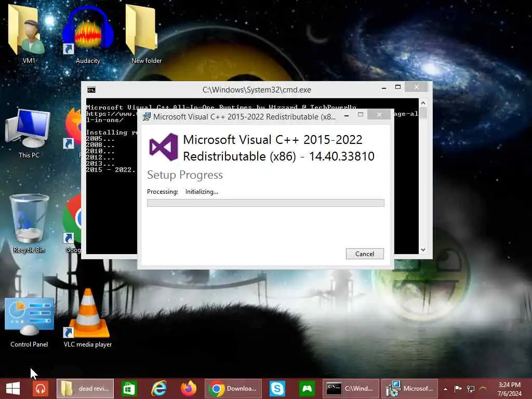
Task: Open the Windows Start button
Action: (x=13, y=389)
